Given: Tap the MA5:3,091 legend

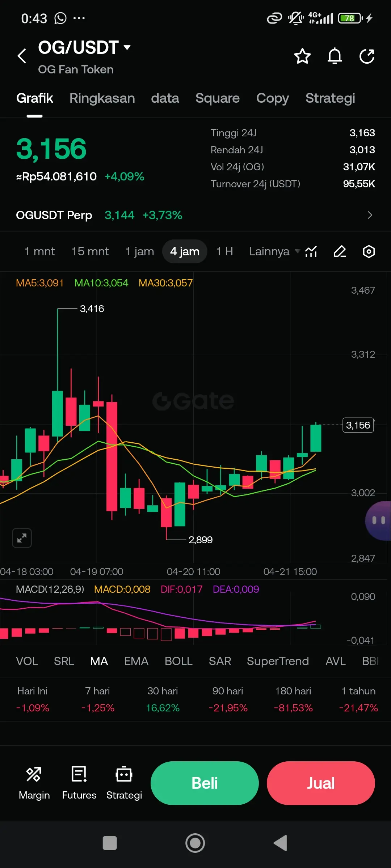Looking at the screenshot, I should pos(40,283).
